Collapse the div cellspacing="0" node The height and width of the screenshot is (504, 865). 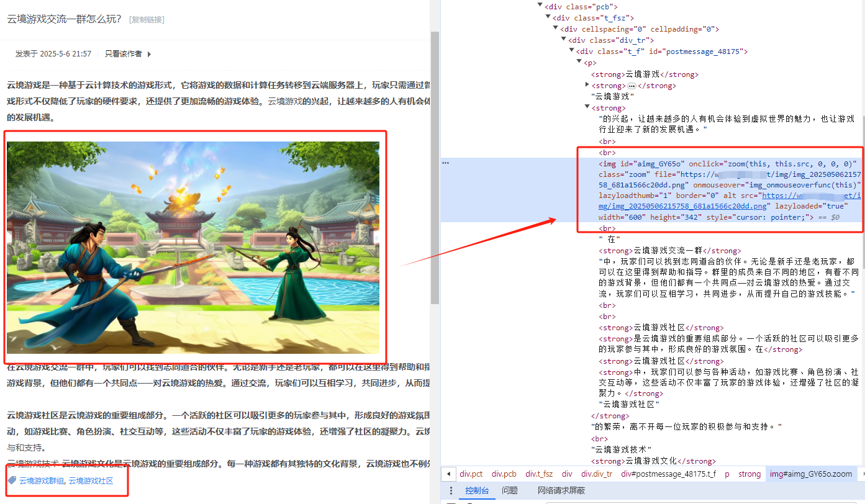pyautogui.click(x=556, y=29)
